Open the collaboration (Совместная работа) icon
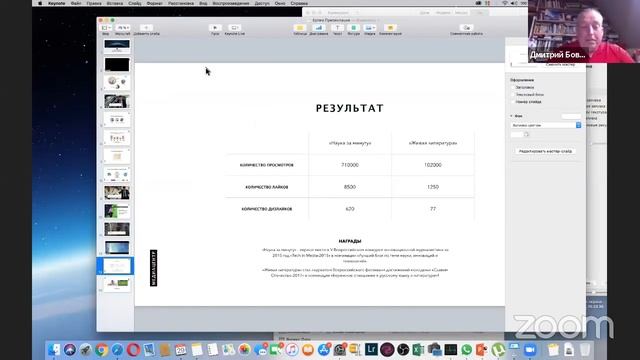 (467, 28)
